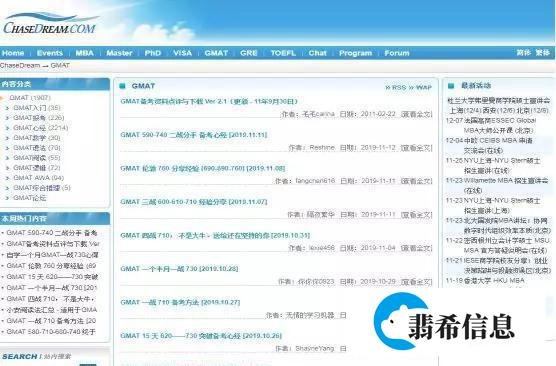
Task: Click the ChaseDream.com logo
Action: click(50, 24)
